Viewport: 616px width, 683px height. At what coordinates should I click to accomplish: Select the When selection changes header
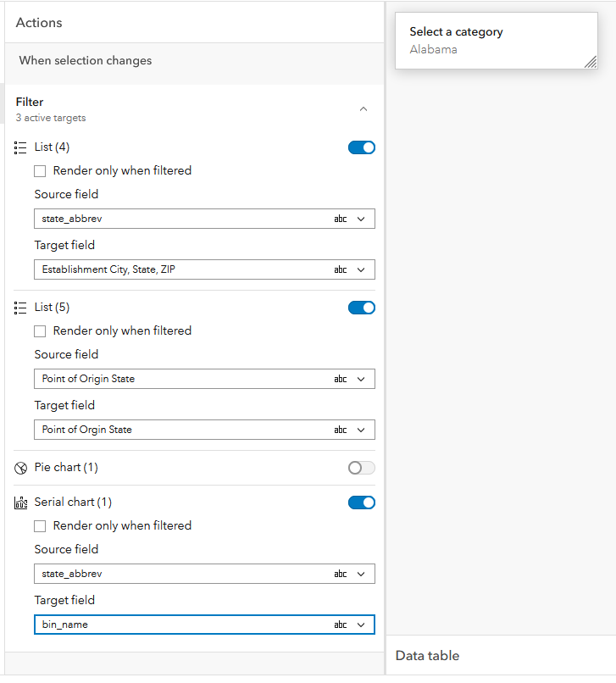coord(86,60)
